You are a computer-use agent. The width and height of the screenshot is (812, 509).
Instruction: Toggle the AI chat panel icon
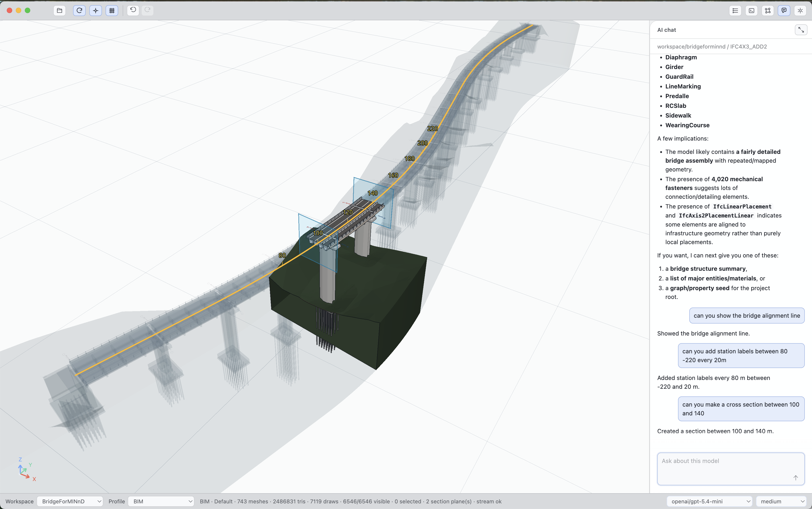[784, 10]
